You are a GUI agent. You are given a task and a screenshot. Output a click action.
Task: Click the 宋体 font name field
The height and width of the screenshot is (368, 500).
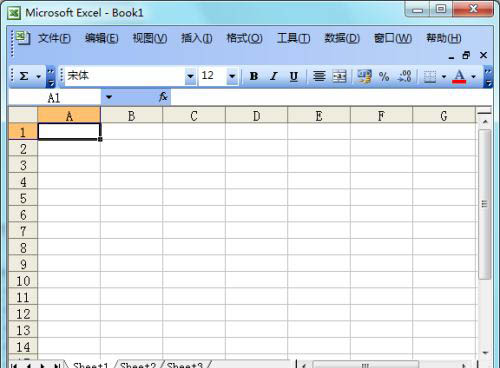pos(125,76)
